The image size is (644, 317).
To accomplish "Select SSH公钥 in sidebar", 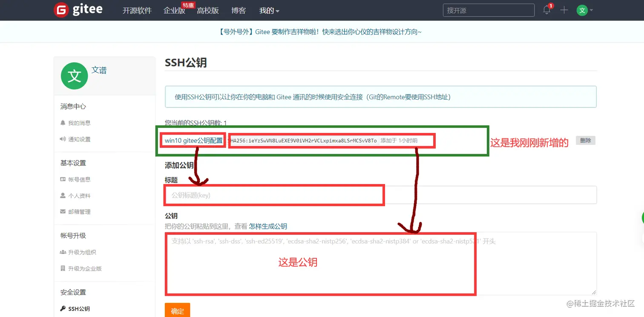I will (79, 308).
